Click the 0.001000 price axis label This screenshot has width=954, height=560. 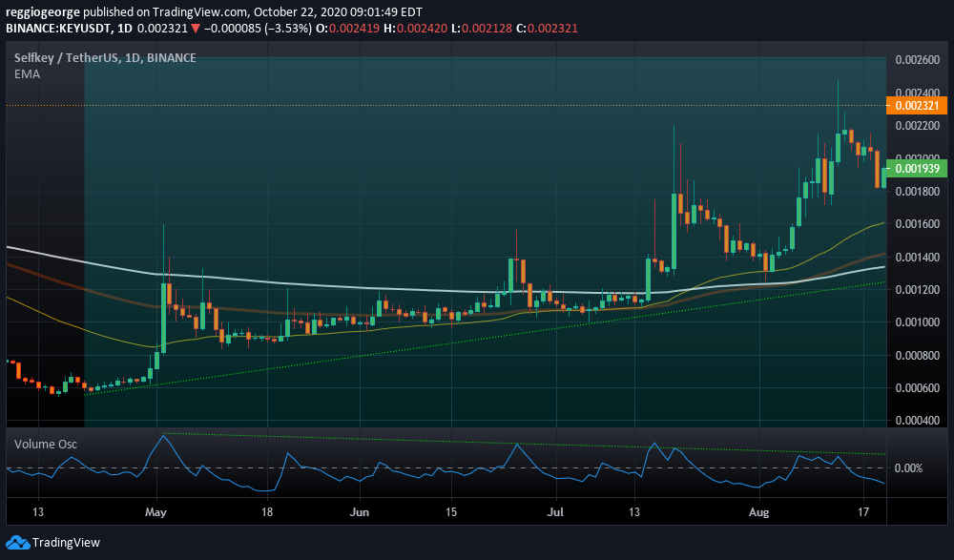[x=917, y=322]
